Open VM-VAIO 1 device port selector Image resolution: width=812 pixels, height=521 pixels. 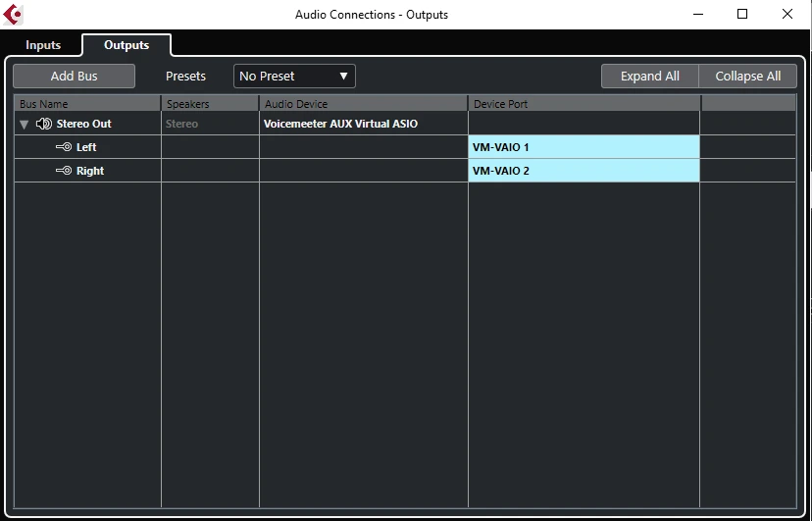point(584,147)
